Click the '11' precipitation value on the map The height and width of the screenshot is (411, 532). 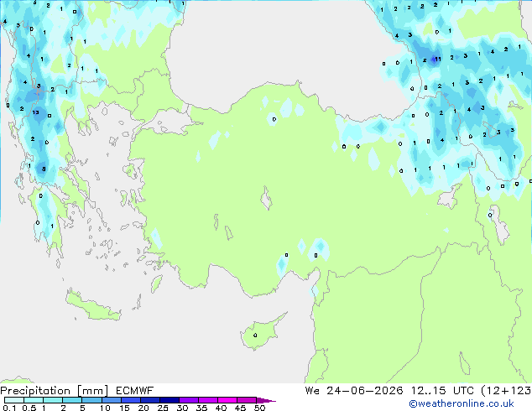tap(438, 60)
